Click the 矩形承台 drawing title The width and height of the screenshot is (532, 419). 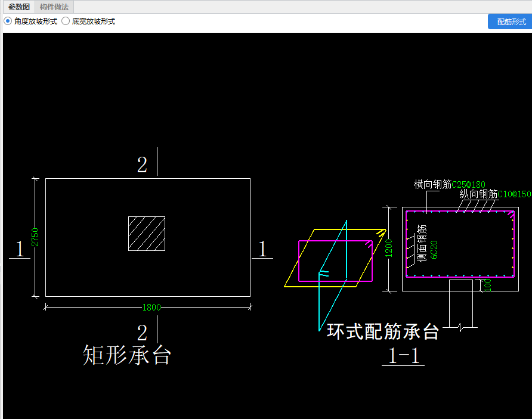coord(126,355)
